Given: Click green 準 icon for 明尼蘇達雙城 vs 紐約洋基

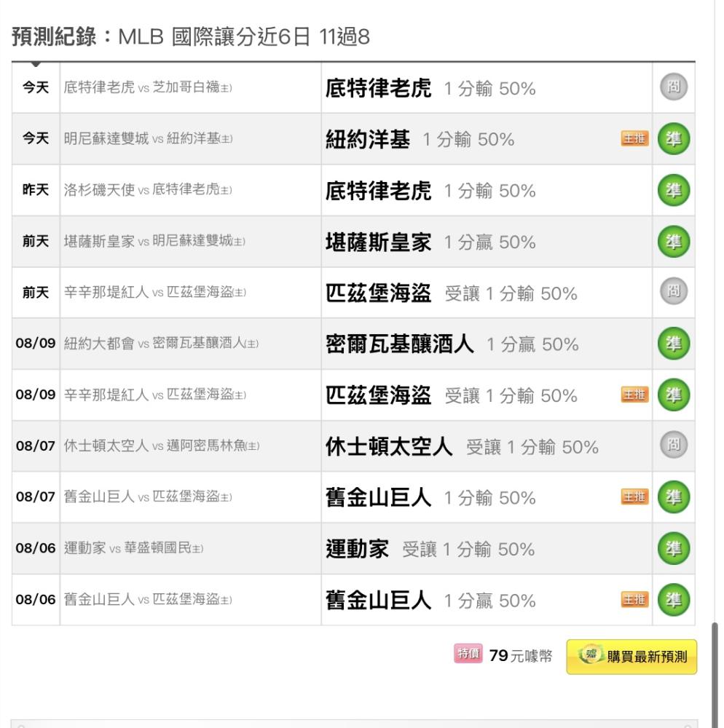Looking at the screenshot, I should (x=674, y=139).
